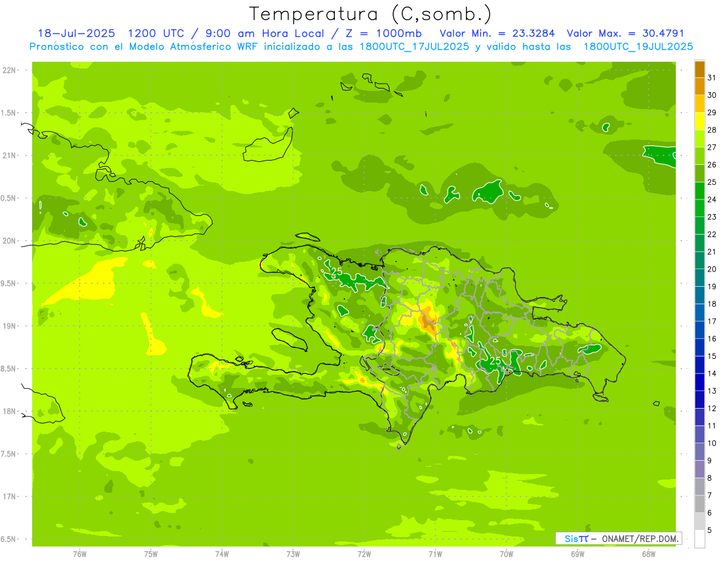
Task: Click the 'ONAMET/REP.DOM.' credit label
Action: click(641, 538)
